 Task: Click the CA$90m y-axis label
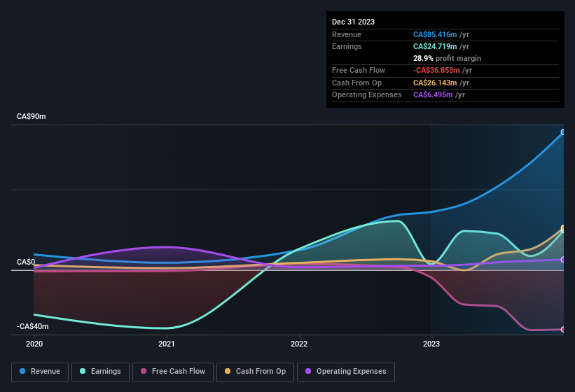click(32, 116)
